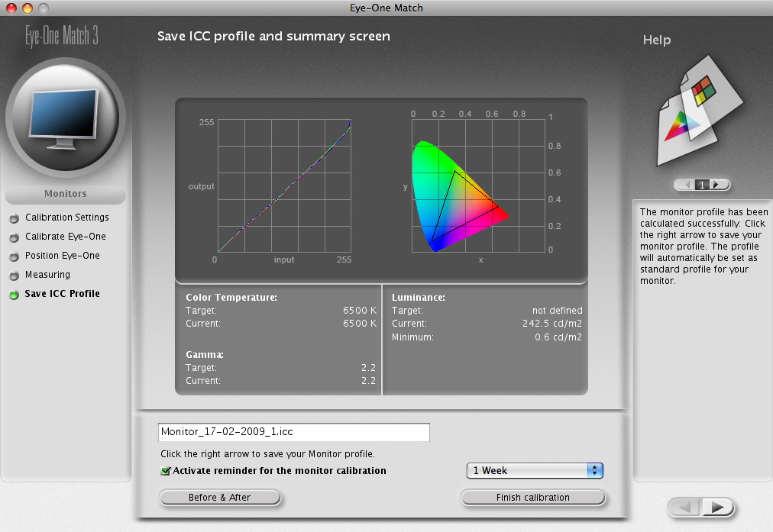Click the Color Temperature heading

231,298
